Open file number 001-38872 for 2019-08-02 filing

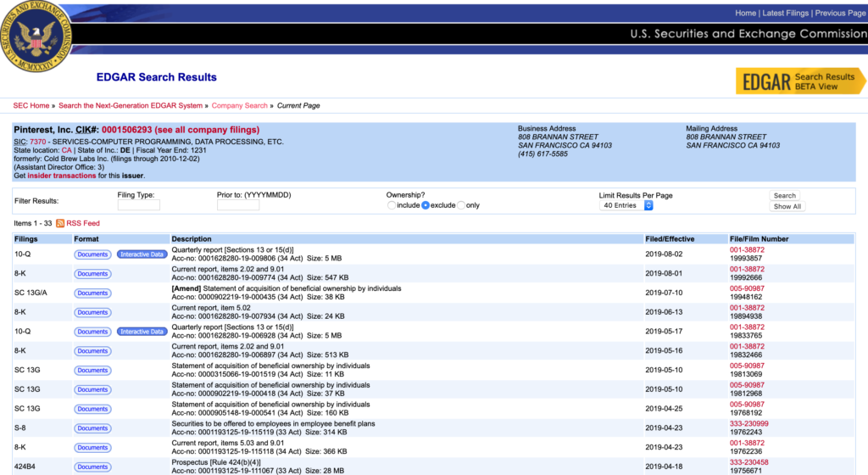(747, 250)
